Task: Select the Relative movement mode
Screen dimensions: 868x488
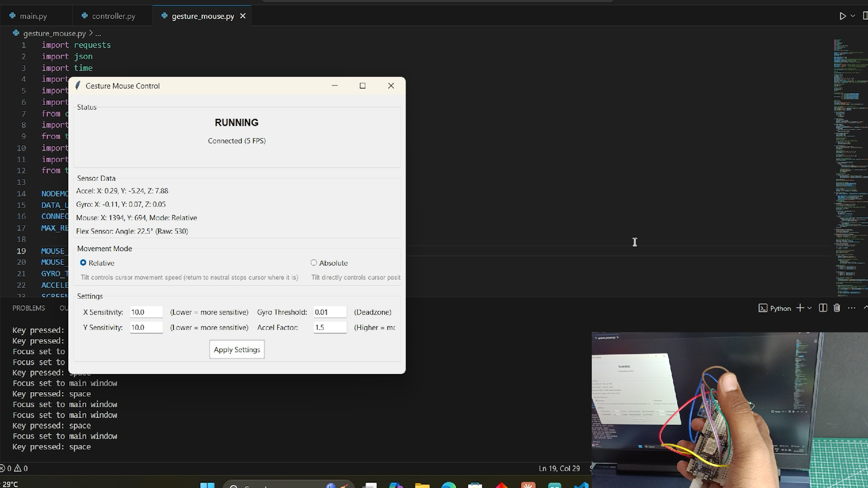Action: tap(83, 263)
